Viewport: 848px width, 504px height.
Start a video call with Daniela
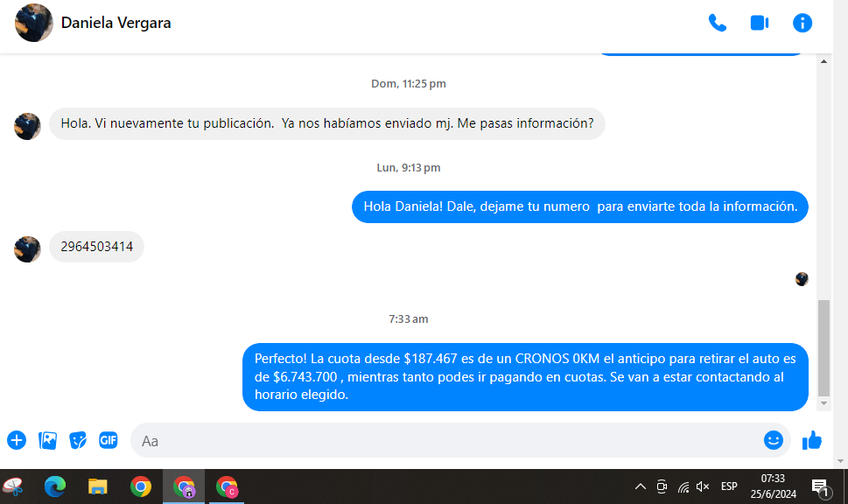click(x=759, y=24)
